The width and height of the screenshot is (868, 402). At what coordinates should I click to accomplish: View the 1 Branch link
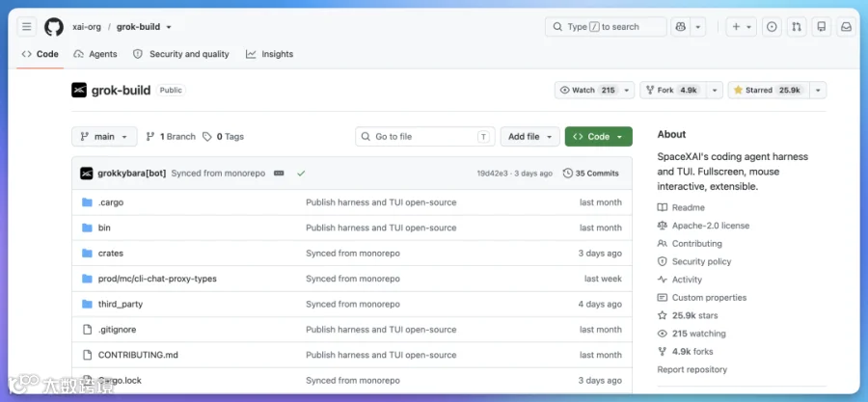171,137
